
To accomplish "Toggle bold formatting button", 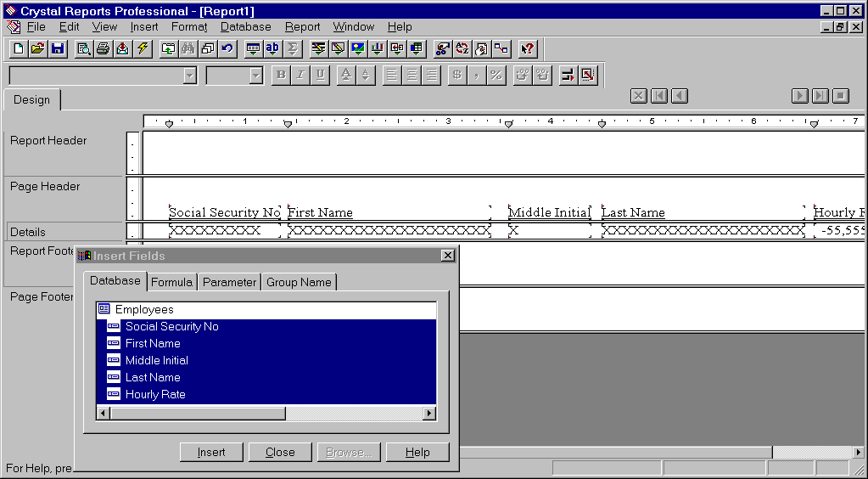I will (x=281, y=76).
